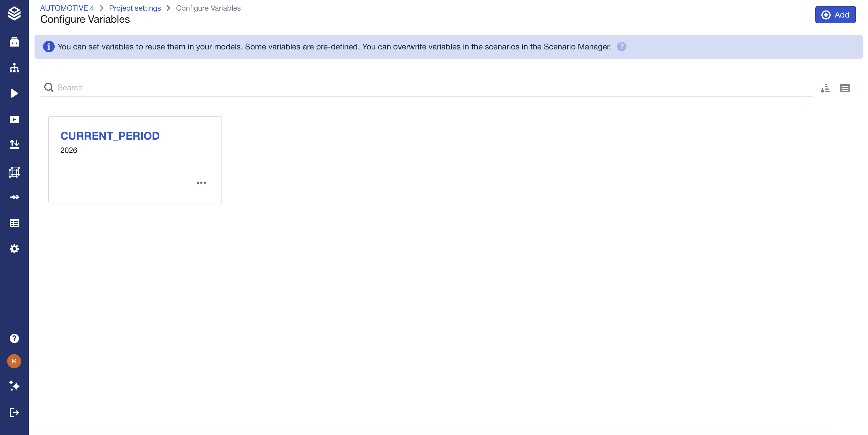This screenshot has height=435, width=868.
Task: Open the project hierarchy icon in sidebar
Action: [14, 68]
